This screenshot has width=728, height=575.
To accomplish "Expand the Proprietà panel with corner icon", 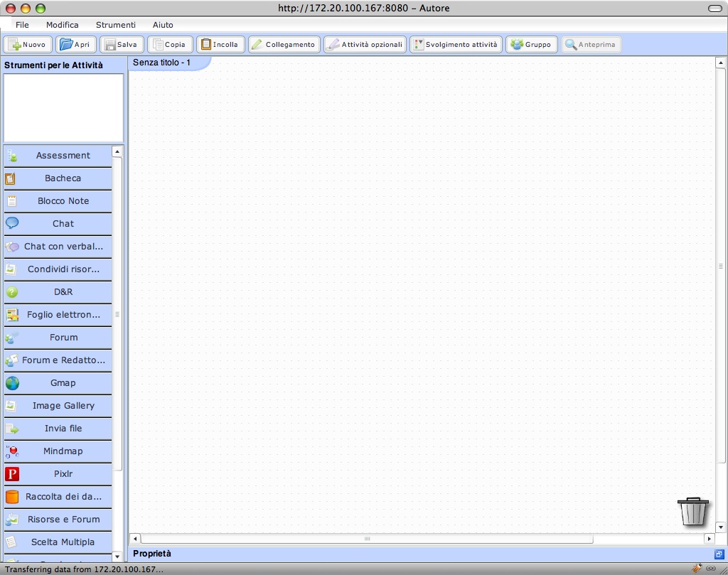I will coord(719,554).
